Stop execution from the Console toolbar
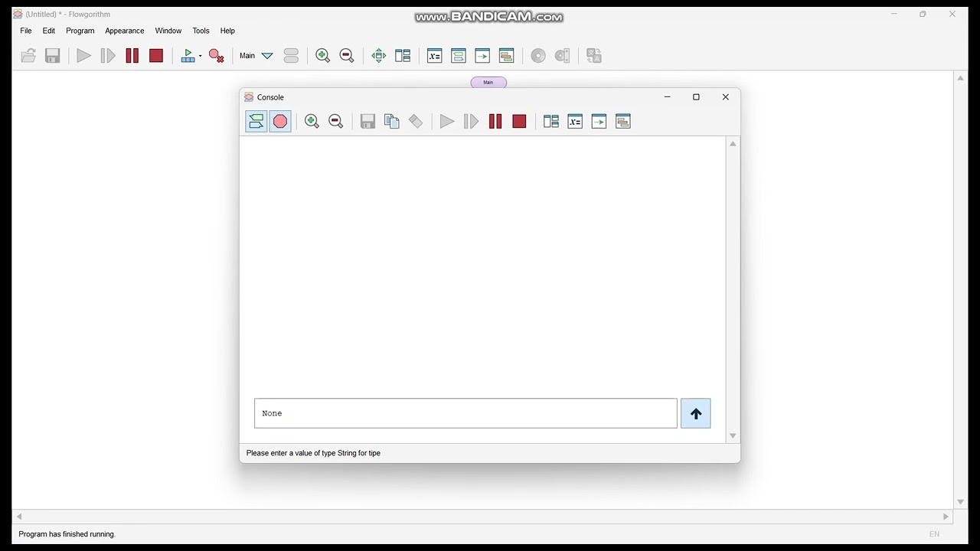Viewport: 980px width, 551px height. (519, 121)
